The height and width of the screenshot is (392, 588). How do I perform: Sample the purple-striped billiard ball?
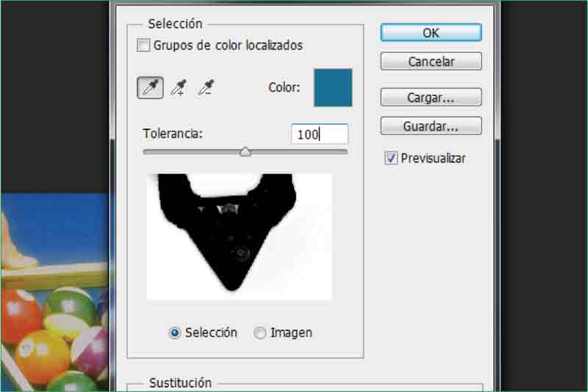[92, 349]
